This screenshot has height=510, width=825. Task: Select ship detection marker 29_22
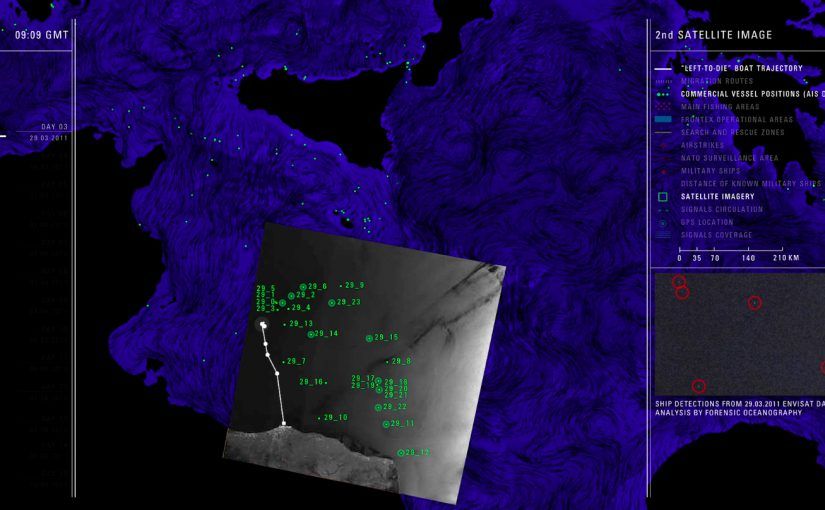click(x=378, y=407)
